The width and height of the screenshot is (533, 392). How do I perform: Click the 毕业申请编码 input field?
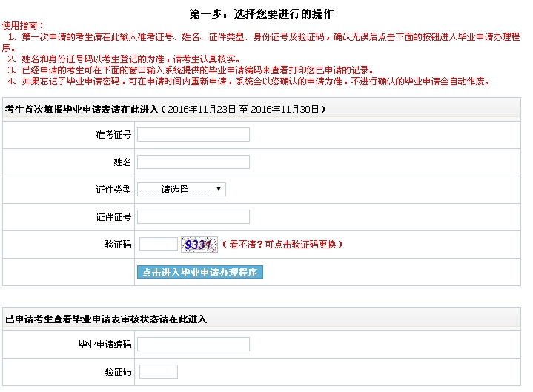(193, 344)
